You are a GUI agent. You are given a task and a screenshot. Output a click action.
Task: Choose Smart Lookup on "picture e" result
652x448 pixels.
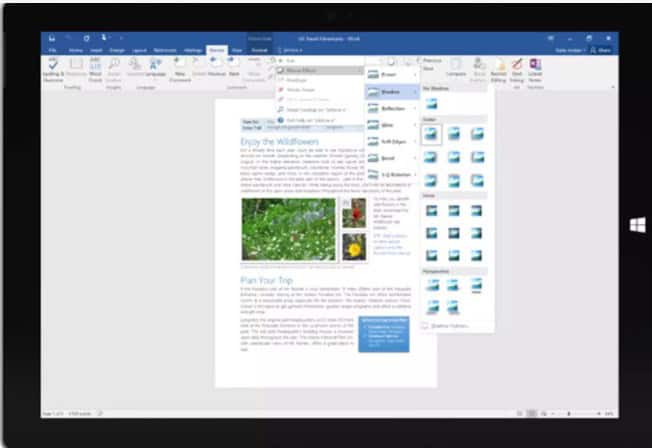[x=319, y=110]
